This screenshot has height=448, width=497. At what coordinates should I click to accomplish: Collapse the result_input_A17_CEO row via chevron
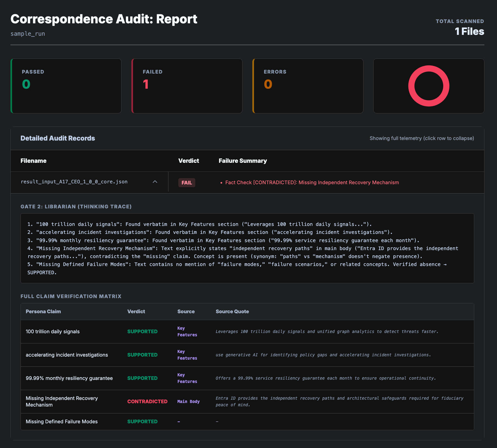155,182
